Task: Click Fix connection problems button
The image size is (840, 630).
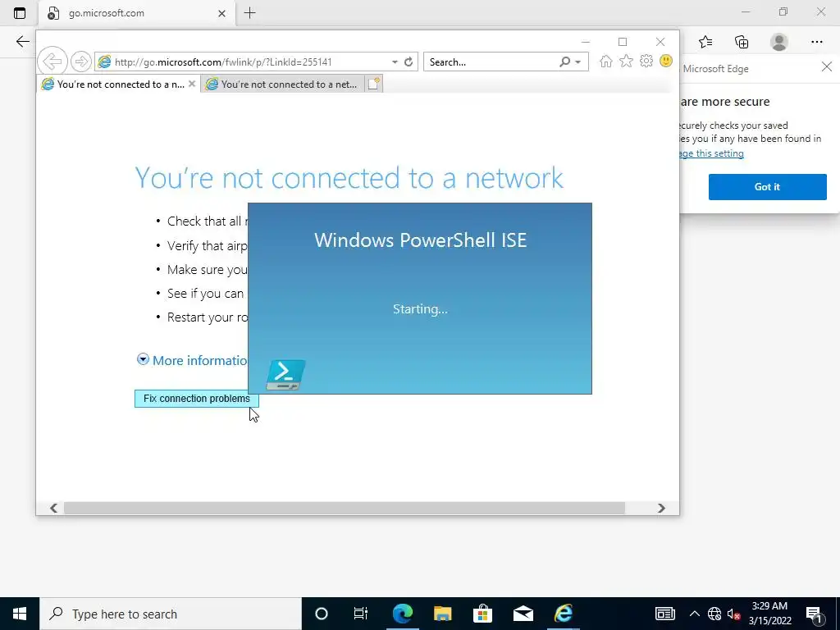Action: tap(197, 399)
